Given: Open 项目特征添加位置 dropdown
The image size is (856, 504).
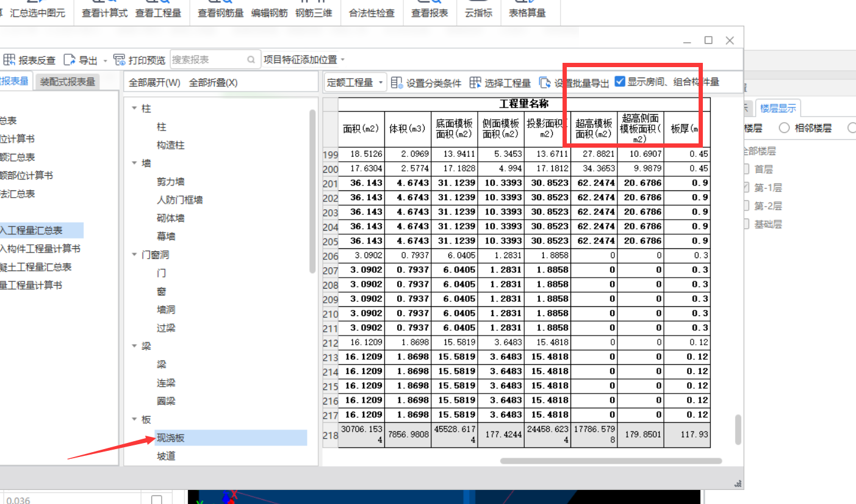Looking at the screenshot, I should click(x=304, y=60).
